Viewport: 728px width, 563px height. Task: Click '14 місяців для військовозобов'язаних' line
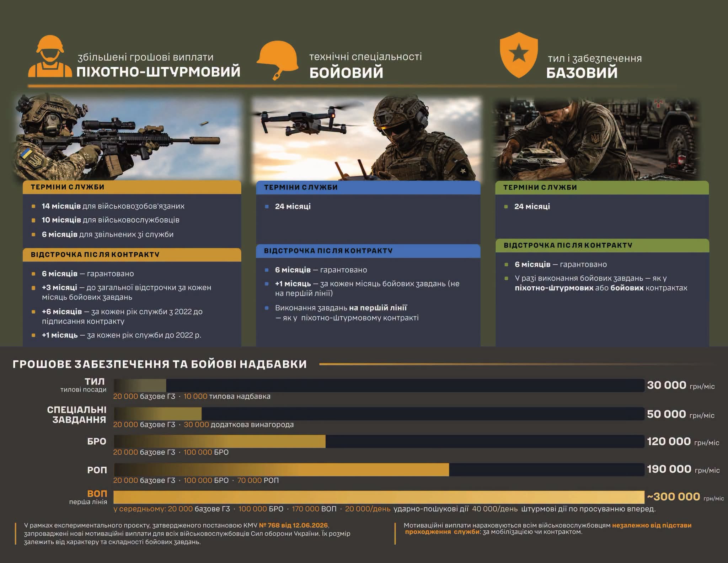point(113,206)
